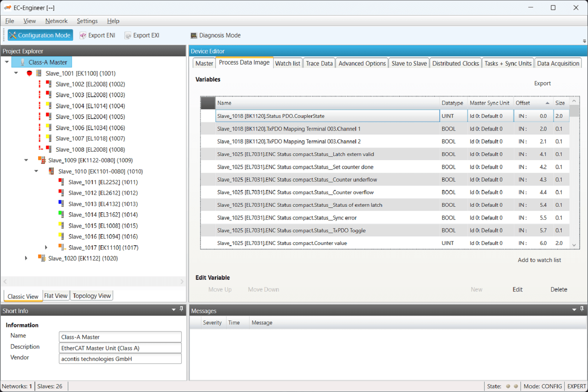Pin the Short Info panel
The image size is (588, 392).
[x=181, y=309]
